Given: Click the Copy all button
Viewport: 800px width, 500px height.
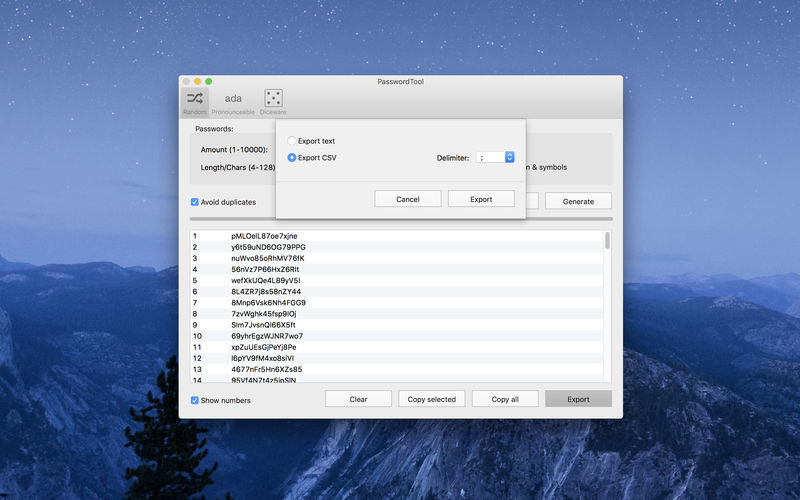Looking at the screenshot, I should 505,399.
